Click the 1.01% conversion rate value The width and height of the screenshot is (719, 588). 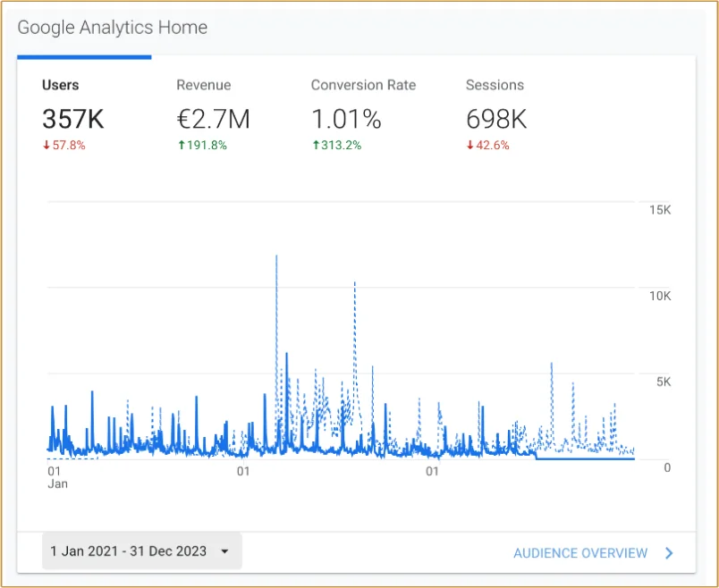346,119
